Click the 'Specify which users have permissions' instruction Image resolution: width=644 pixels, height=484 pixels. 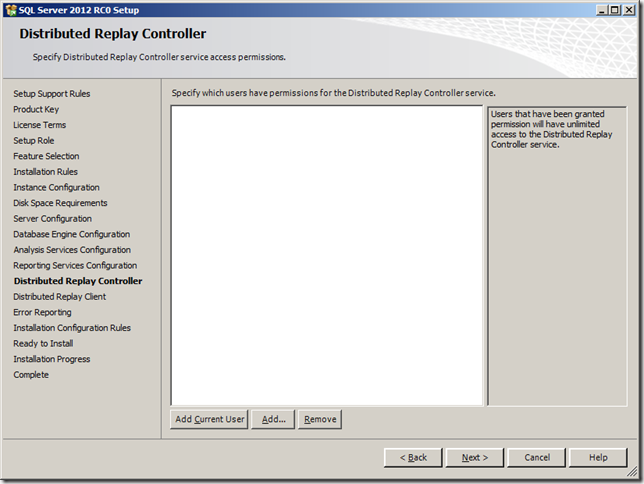[334, 93]
